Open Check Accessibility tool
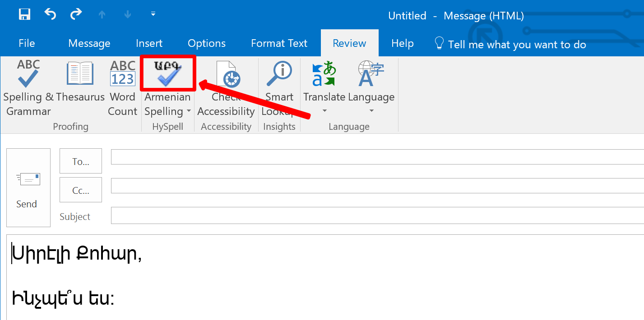The height and width of the screenshot is (320, 644). coord(226,88)
